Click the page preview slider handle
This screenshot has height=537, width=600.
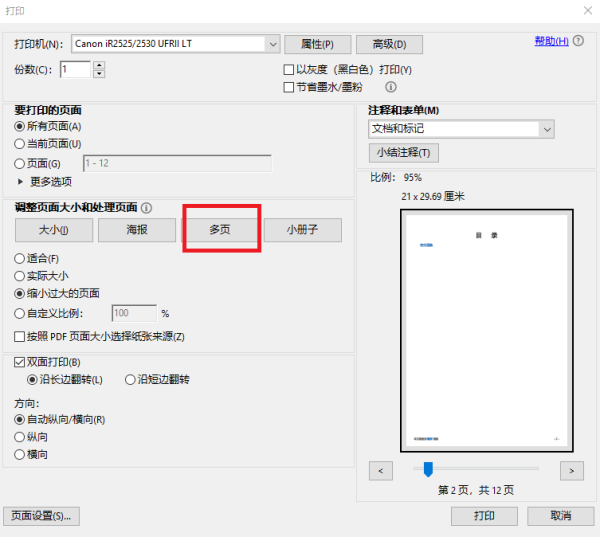(428, 468)
